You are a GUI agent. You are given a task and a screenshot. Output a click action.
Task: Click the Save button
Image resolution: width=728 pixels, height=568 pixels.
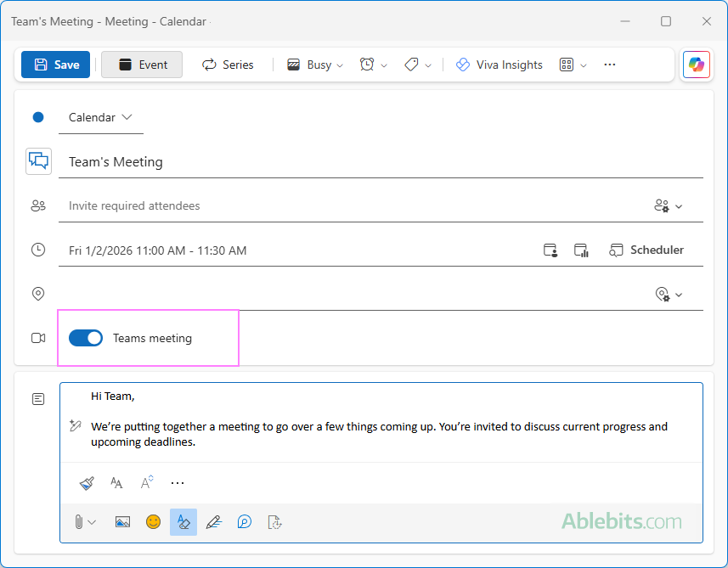pyautogui.click(x=54, y=65)
